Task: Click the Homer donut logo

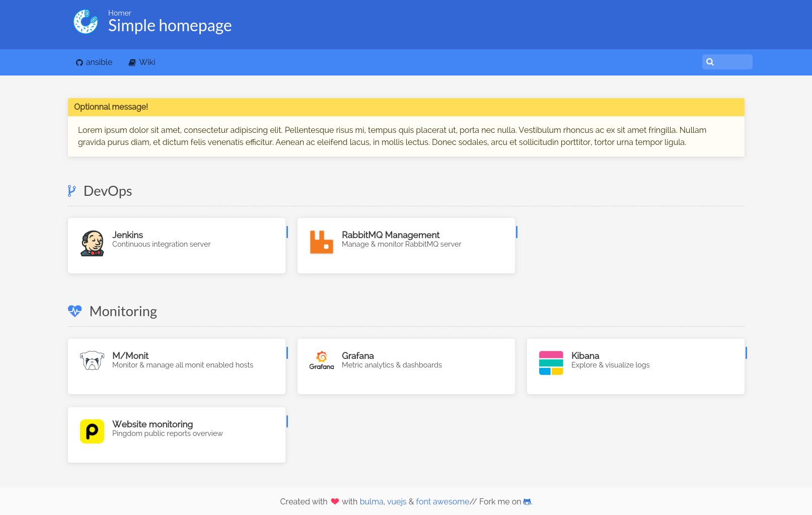Action: click(86, 22)
